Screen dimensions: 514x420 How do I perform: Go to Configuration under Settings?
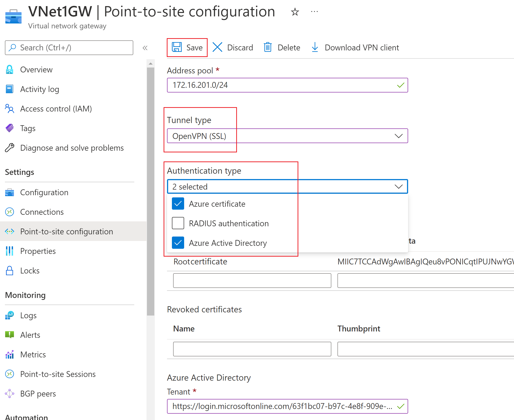(44, 192)
